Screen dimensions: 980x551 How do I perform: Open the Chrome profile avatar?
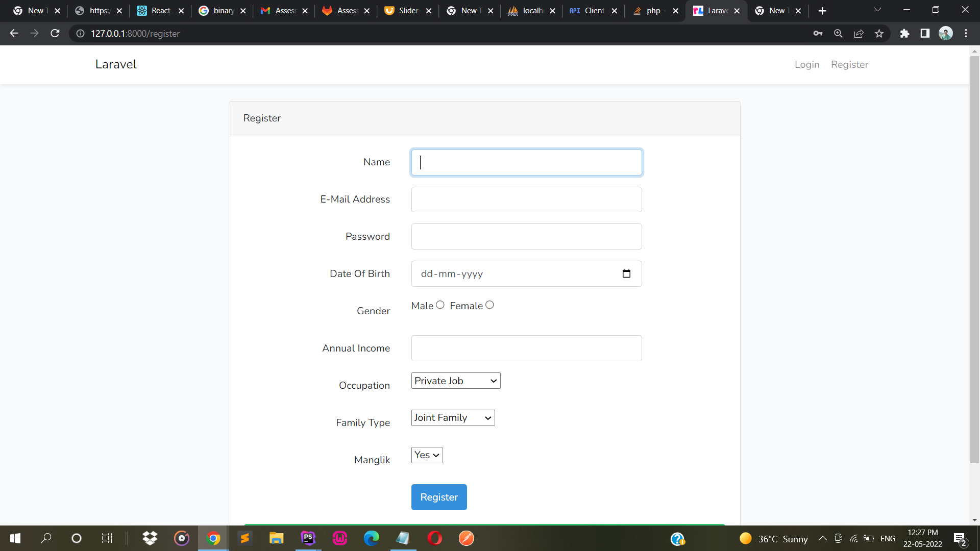click(946, 34)
